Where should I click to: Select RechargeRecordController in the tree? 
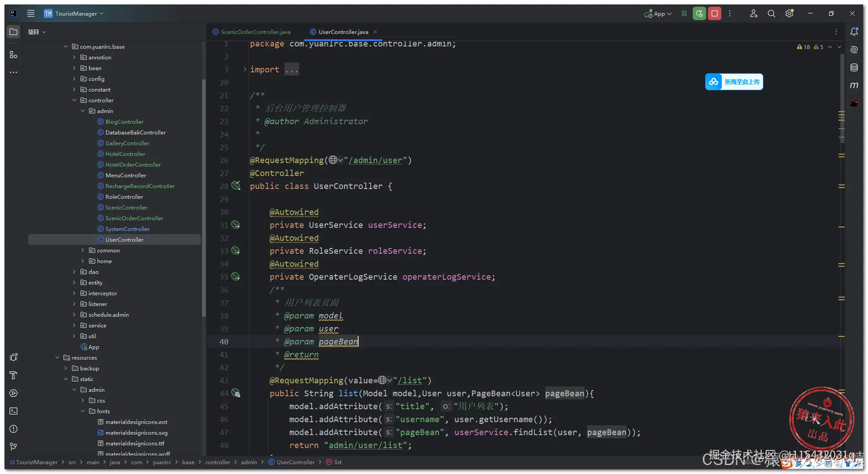pyautogui.click(x=140, y=186)
